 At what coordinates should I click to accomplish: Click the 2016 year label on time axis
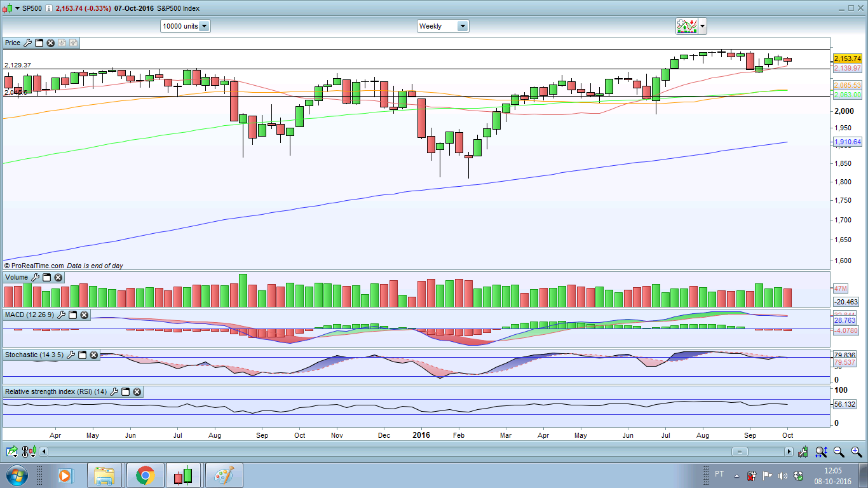[421, 435]
